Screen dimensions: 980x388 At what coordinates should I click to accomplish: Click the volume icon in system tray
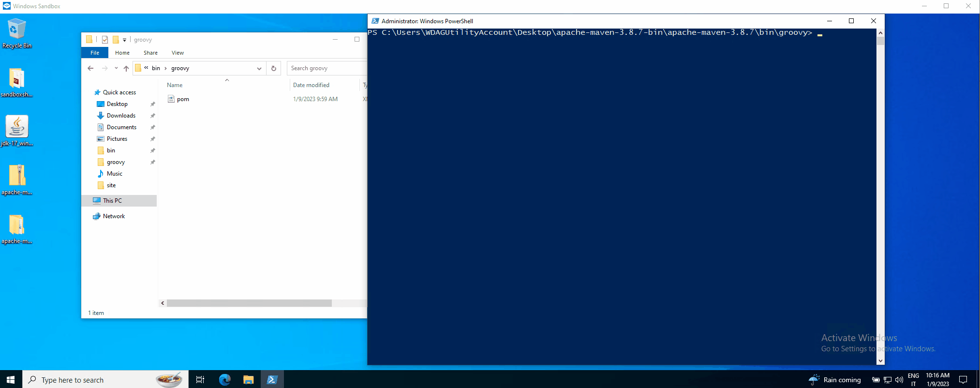[899, 380]
